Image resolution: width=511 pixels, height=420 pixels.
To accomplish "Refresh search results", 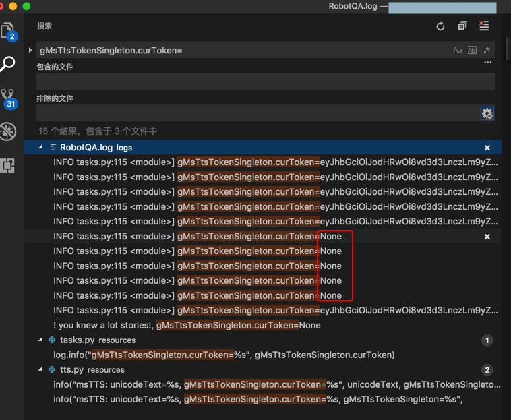I will [440, 26].
